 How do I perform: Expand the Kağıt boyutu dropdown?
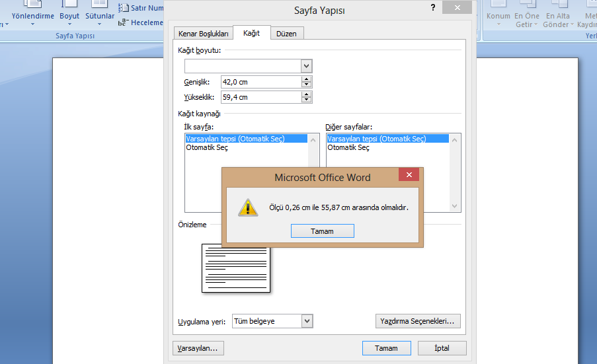point(306,66)
